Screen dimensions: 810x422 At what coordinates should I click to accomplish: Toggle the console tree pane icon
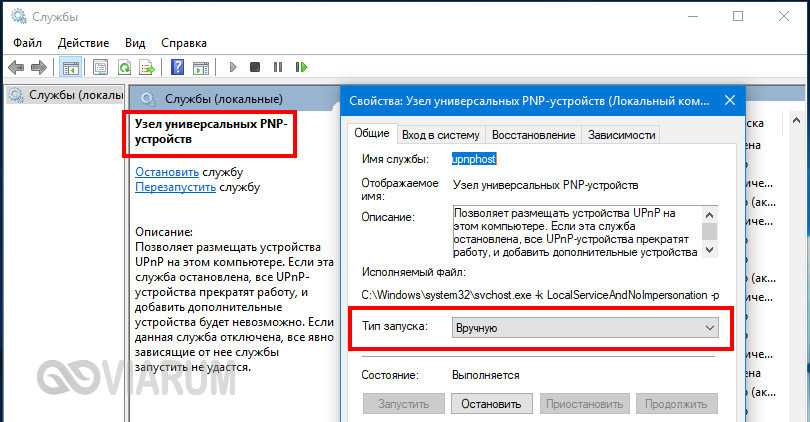(70, 67)
